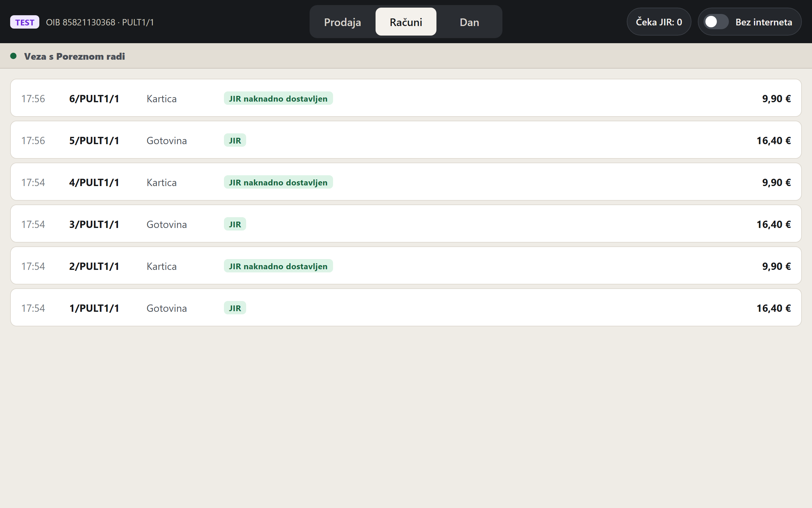
Task: Click JIR naknadno dostavljen badge on 2/PULT1/1
Action: (278, 266)
